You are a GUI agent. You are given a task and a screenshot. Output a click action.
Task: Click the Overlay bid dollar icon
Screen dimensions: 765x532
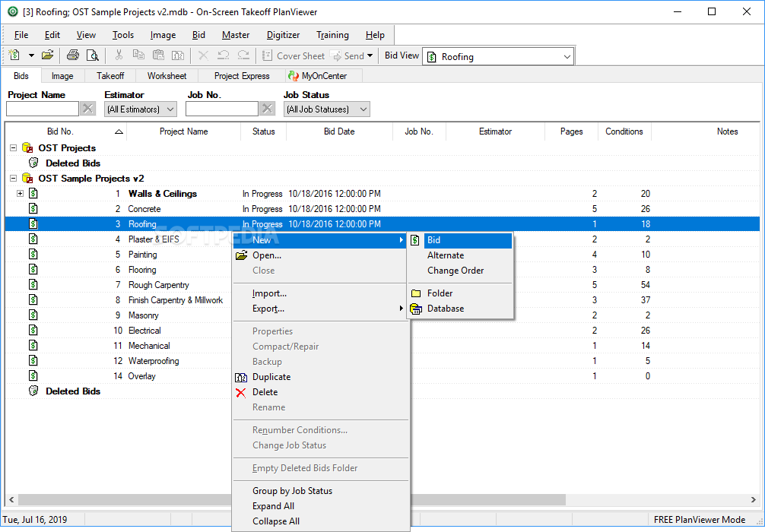click(33, 376)
